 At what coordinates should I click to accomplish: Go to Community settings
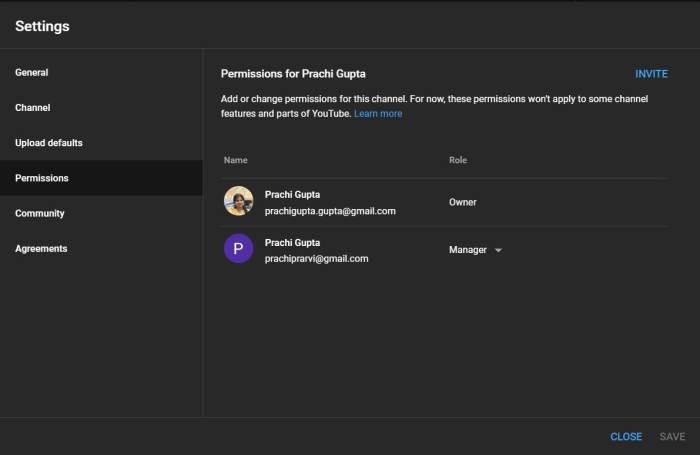tap(40, 213)
